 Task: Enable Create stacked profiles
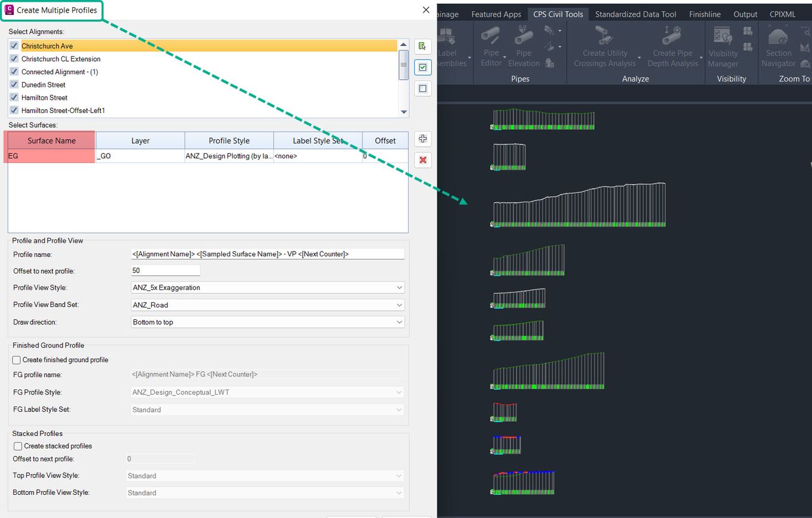click(17, 445)
